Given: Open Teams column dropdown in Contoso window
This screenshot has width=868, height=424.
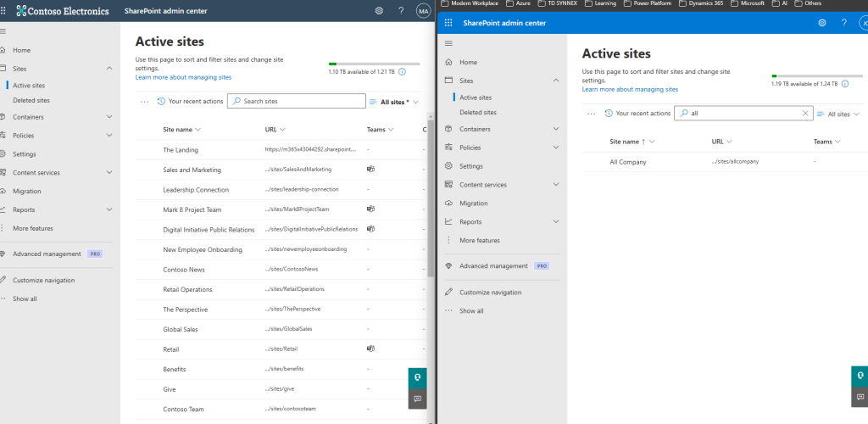Looking at the screenshot, I should (x=391, y=130).
